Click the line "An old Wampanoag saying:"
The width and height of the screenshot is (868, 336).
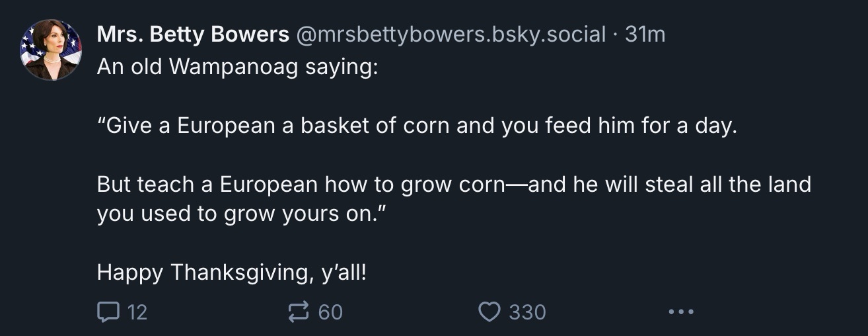(x=238, y=67)
